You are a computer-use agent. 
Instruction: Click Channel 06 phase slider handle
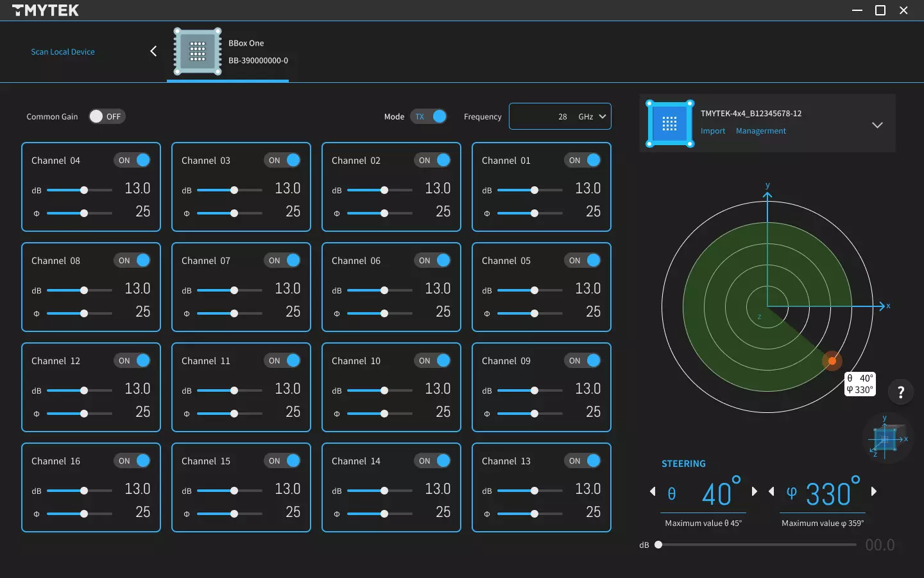[x=384, y=313]
